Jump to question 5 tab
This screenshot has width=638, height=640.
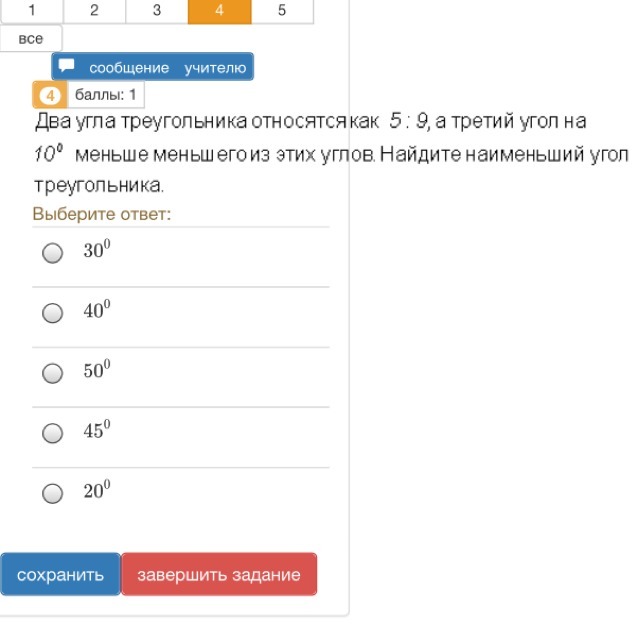pos(282,10)
